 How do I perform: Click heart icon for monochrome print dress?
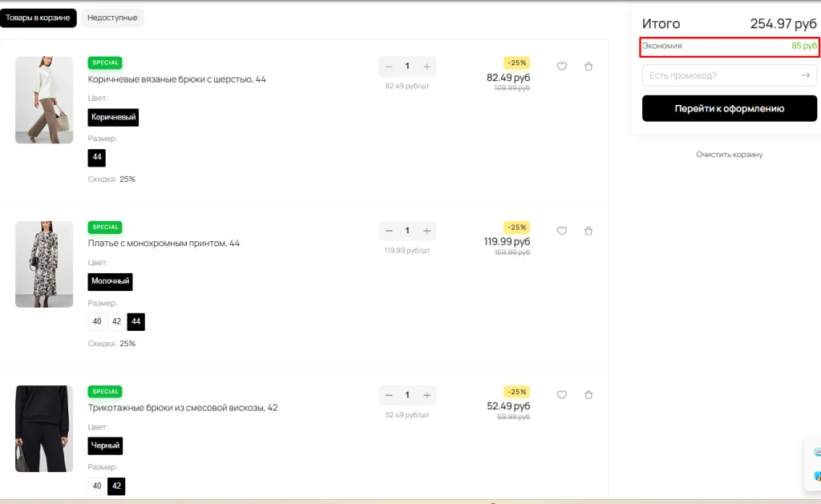click(x=561, y=231)
